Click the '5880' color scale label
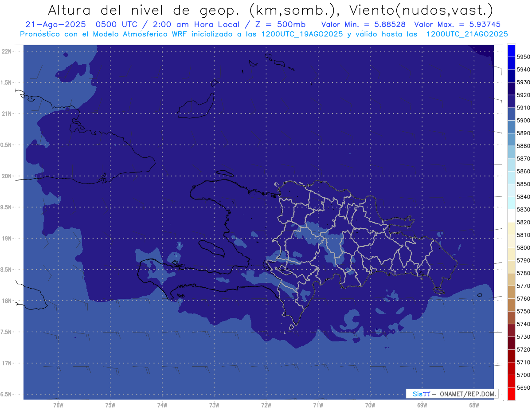Image resolution: width=532 pixels, height=411 pixels. (x=523, y=146)
